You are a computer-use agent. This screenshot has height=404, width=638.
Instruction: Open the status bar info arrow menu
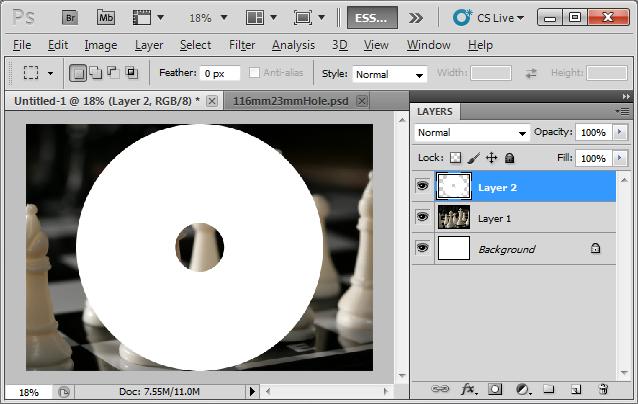click(x=252, y=392)
